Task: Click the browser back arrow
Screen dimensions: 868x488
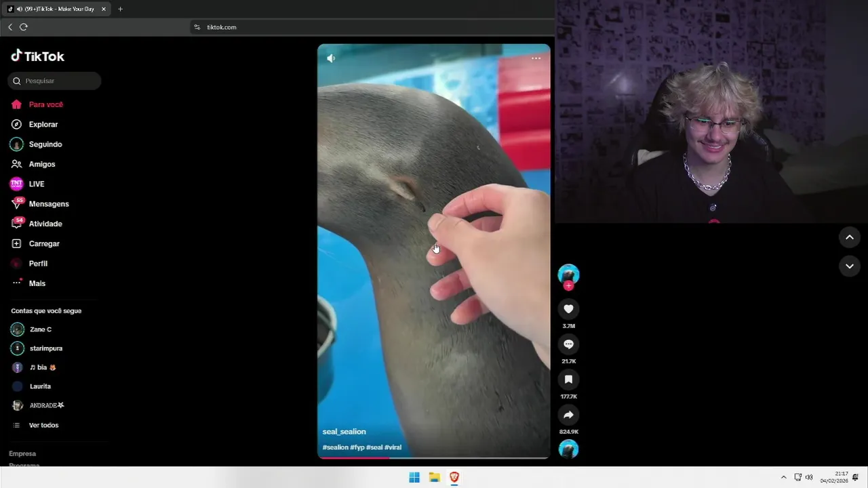Action: click(10, 27)
